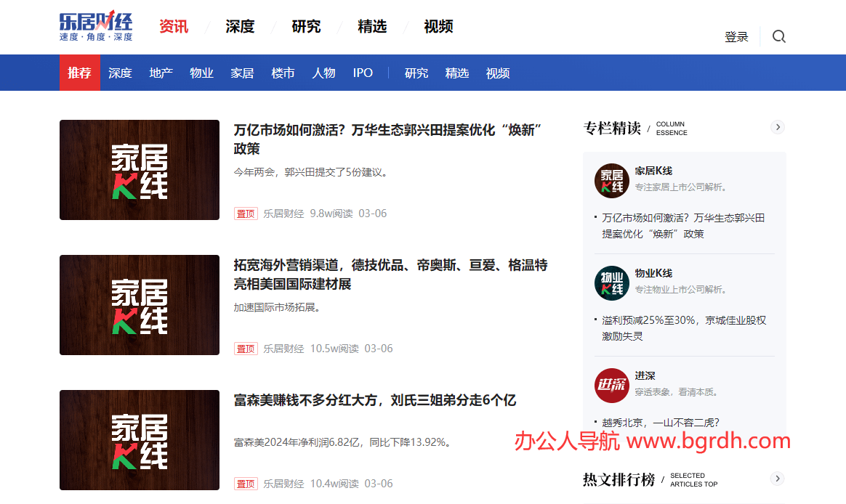Go to 研究 in the top navigation
846x504 pixels.
click(306, 26)
